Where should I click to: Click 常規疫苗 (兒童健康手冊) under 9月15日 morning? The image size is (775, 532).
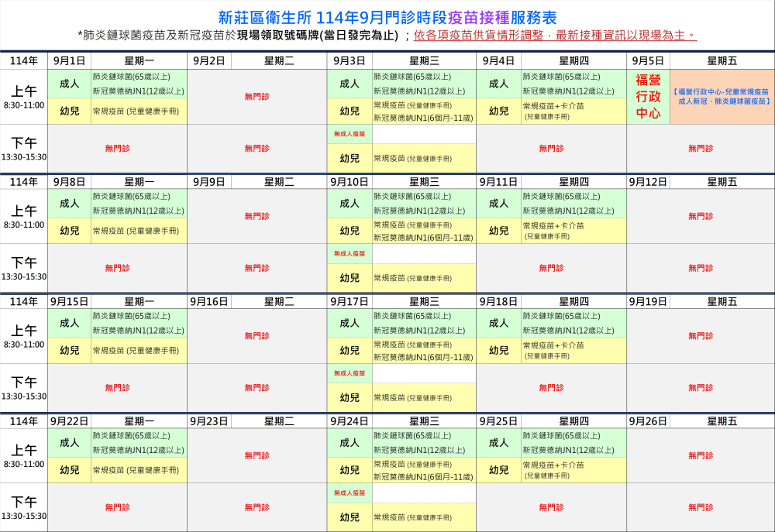(136, 350)
